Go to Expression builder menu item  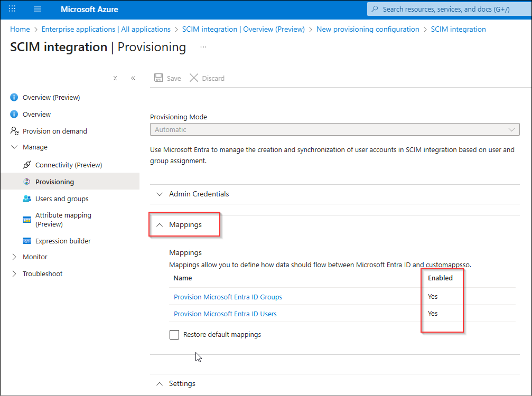point(63,241)
